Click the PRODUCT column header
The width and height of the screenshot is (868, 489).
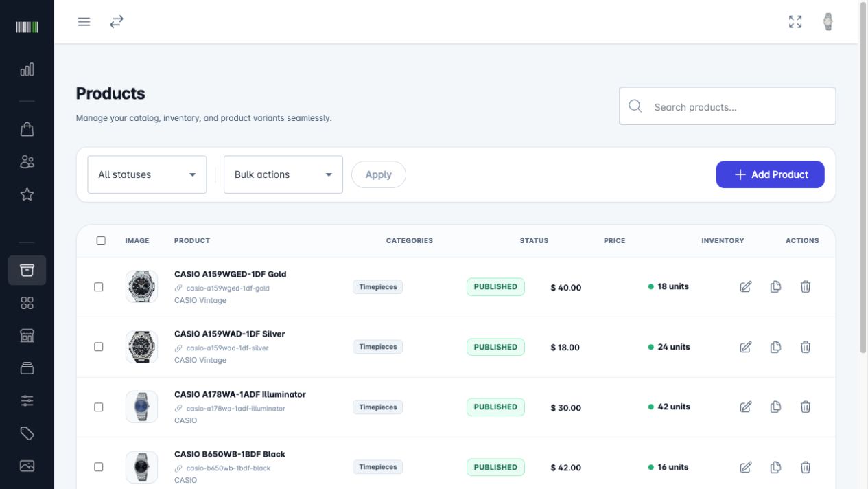(x=192, y=240)
